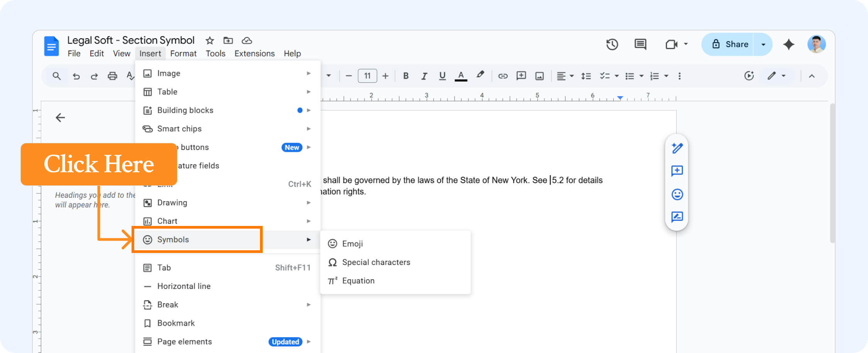Open account profile picture

(816, 44)
